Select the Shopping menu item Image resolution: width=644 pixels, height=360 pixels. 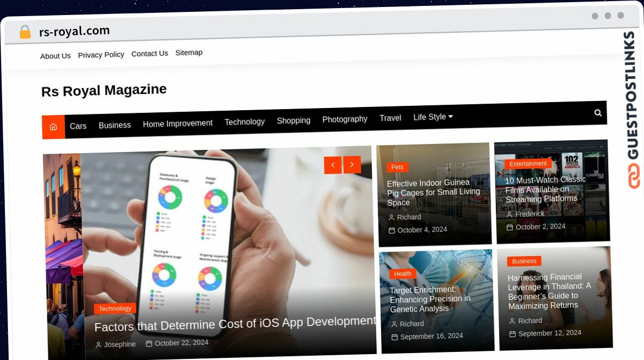pos(294,120)
